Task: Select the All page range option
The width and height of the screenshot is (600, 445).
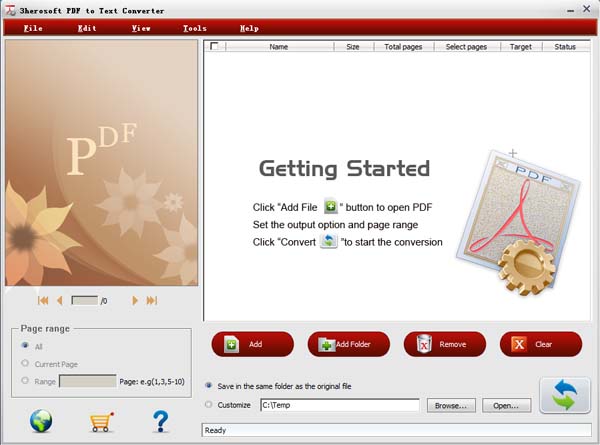Action: (25, 346)
